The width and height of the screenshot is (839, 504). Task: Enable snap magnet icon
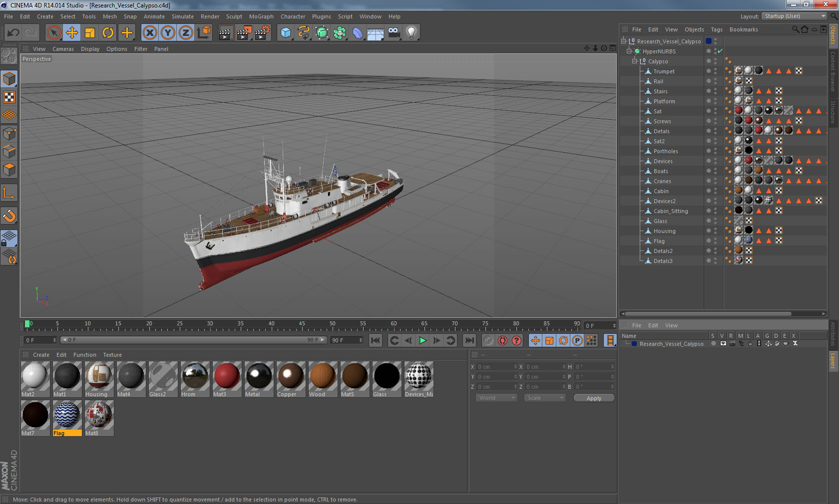pos(9,216)
